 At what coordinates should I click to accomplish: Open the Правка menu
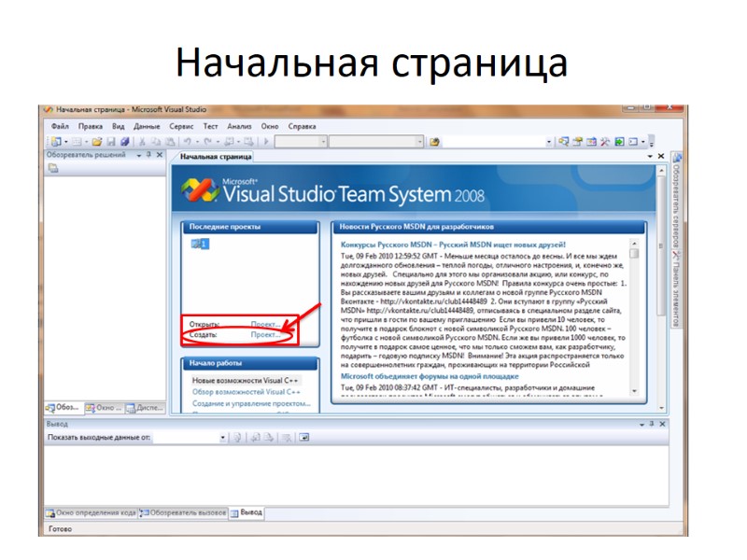[91, 126]
